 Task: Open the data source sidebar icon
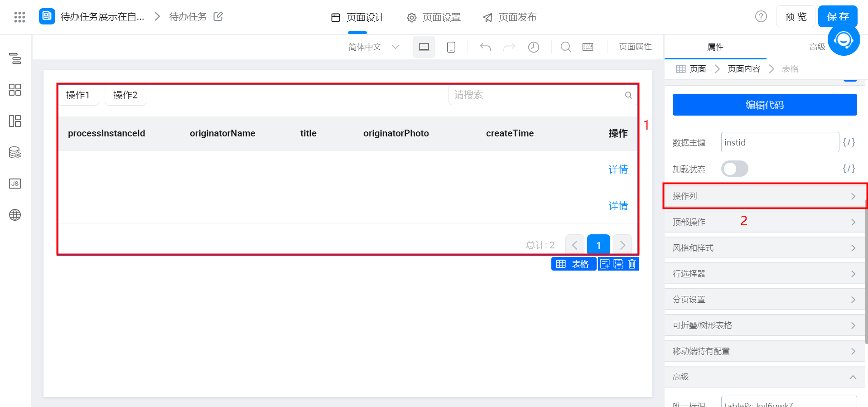coord(15,152)
